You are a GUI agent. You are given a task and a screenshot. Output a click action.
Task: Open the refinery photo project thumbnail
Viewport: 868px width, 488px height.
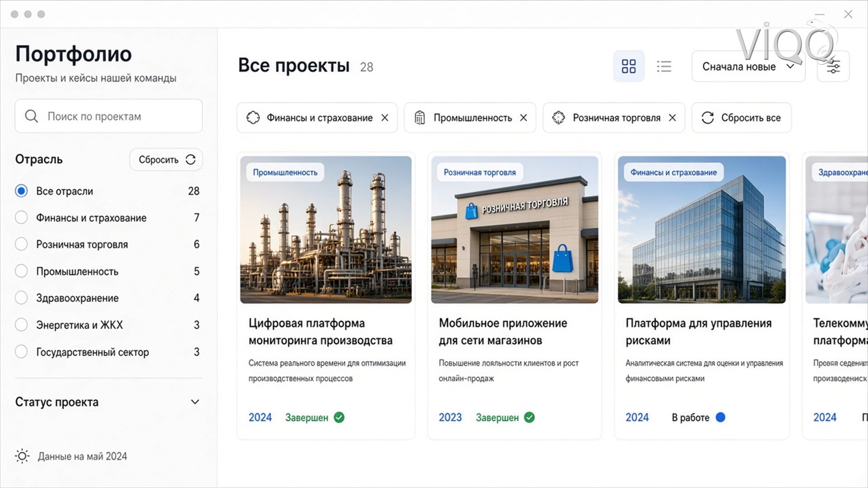point(326,230)
